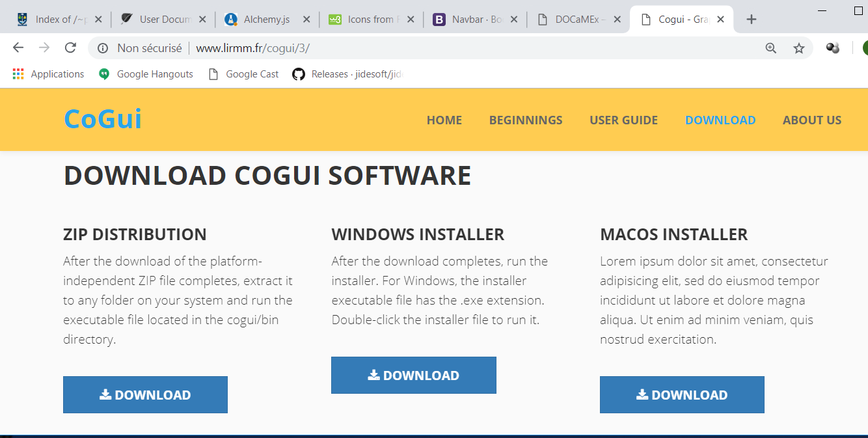The height and width of the screenshot is (438, 868).
Task: Open the Google Cast bookmark
Action: 243,74
